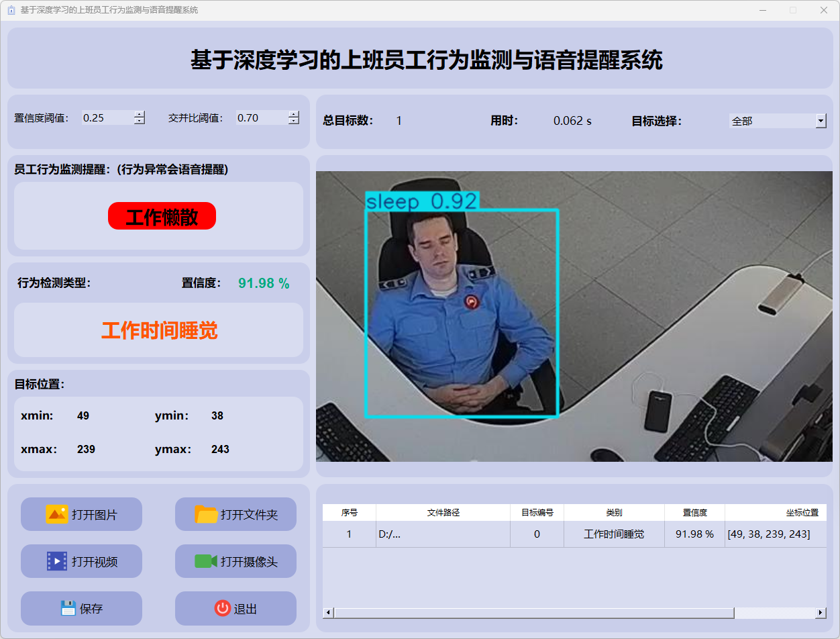Click the table horizontal scrollbar thumb
840x639 pixels.
point(534,613)
